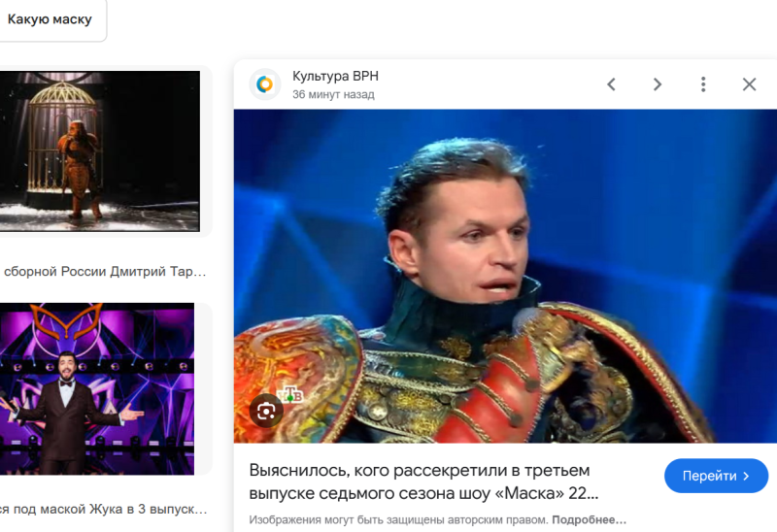Click the caption about Дмитрий Тар…

[x=105, y=272]
